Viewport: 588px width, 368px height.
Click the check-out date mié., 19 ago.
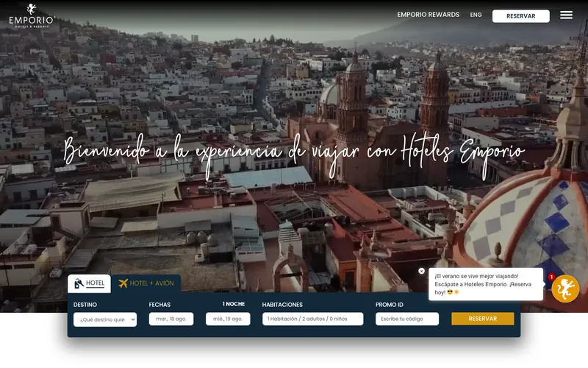coord(228,319)
